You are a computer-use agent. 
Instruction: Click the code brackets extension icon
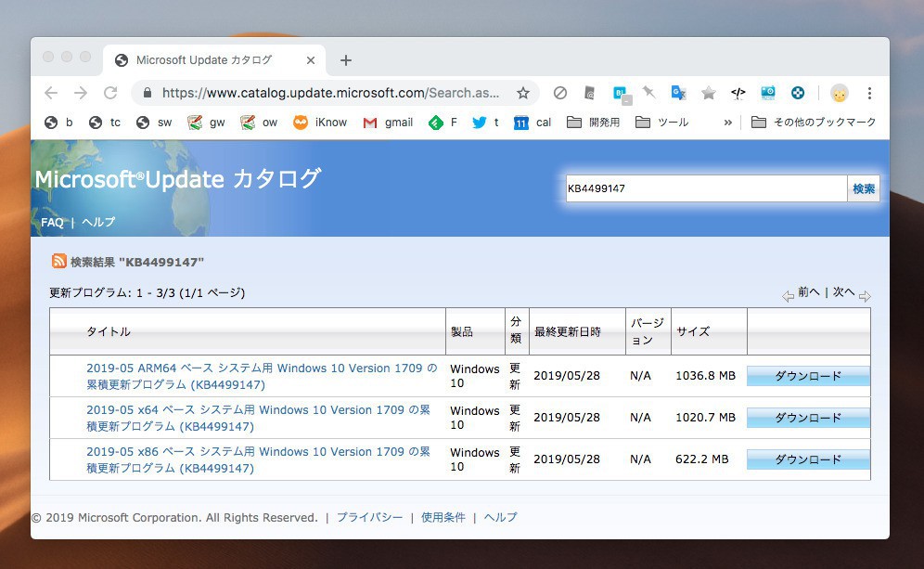point(738,93)
